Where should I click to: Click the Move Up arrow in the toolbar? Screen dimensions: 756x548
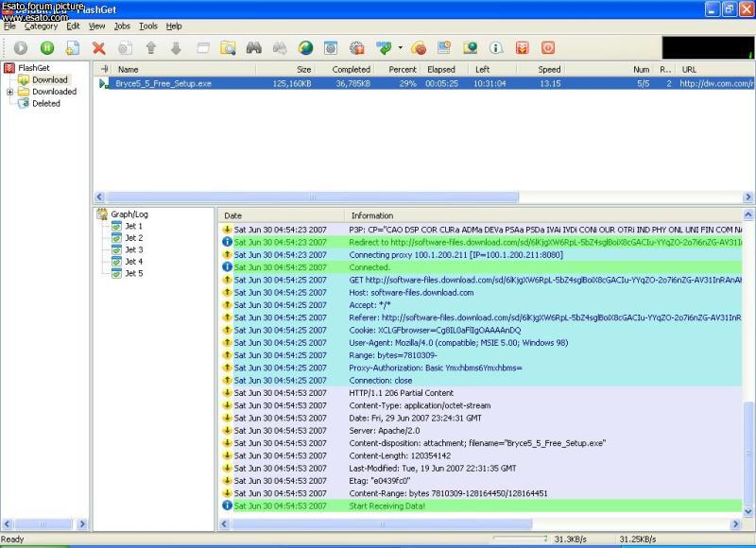(x=151, y=48)
